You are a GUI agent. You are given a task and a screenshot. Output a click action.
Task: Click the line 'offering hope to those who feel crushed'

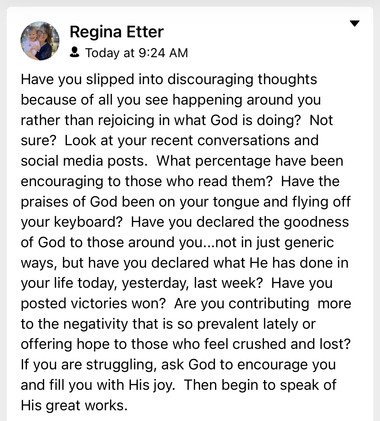click(186, 344)
